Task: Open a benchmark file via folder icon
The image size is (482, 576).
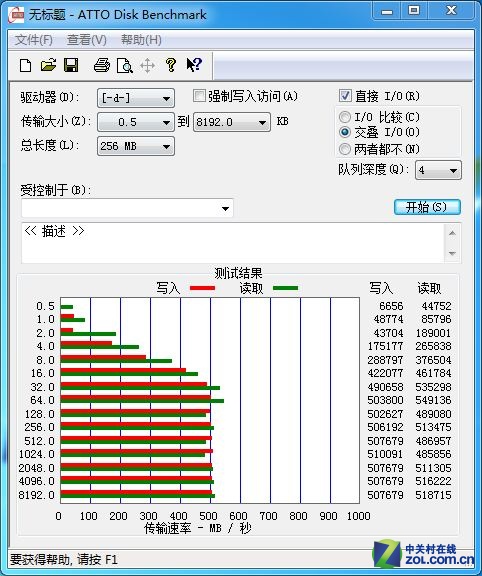Action: pyautogui.click(x=48, y=65)
